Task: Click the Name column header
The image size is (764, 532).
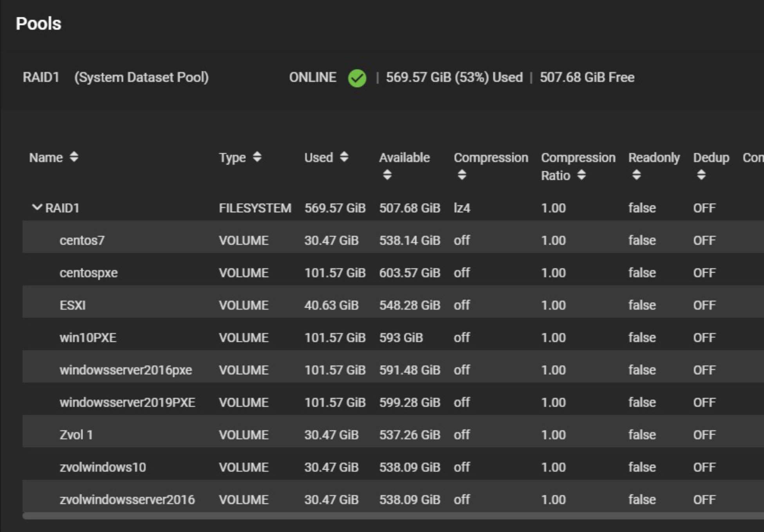Action: point(46,157)
